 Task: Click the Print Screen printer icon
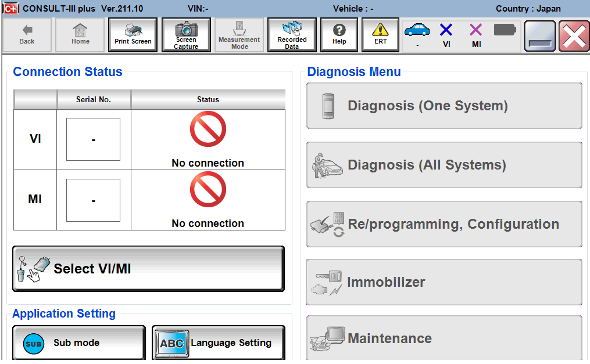tap(133, 35)
